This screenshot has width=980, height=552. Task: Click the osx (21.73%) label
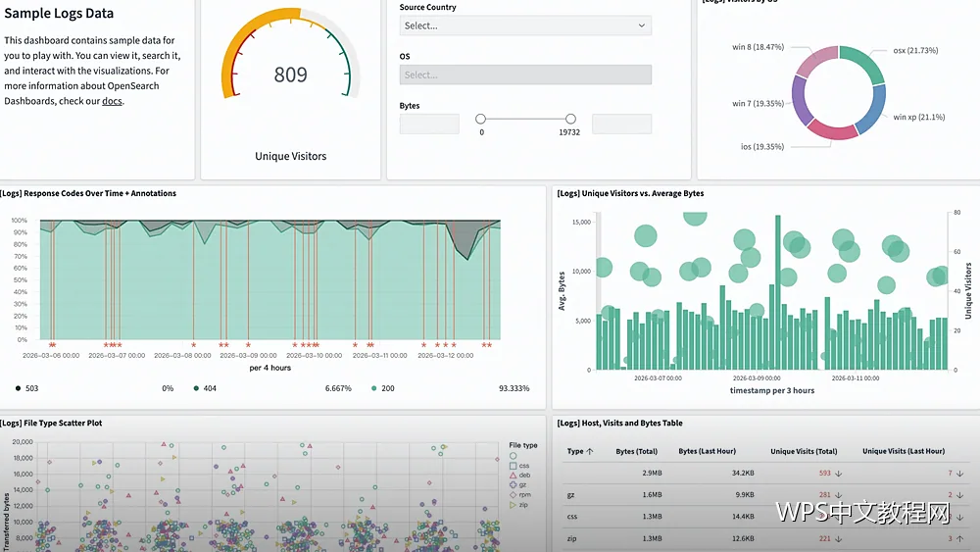(915, 51)
